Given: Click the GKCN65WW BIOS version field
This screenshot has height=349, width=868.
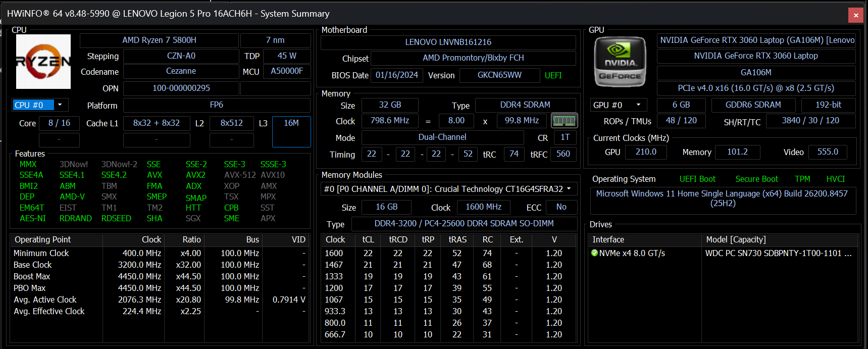Looking at the screenshot, I should coord(499,75).
